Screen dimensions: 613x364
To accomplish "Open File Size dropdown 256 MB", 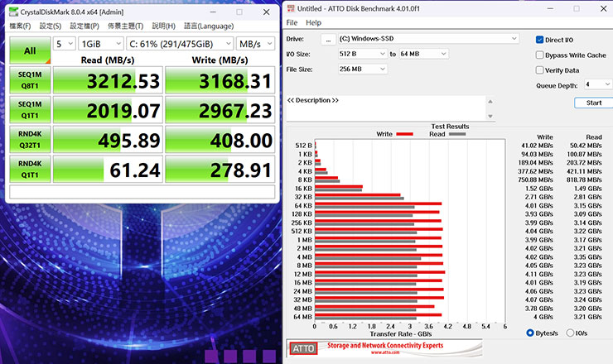I will point(362,69).
